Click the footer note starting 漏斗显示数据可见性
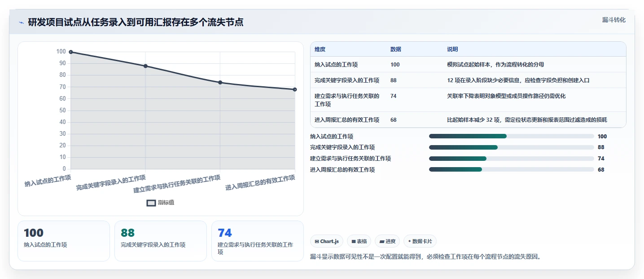The image size is (644, 279). 425,257
